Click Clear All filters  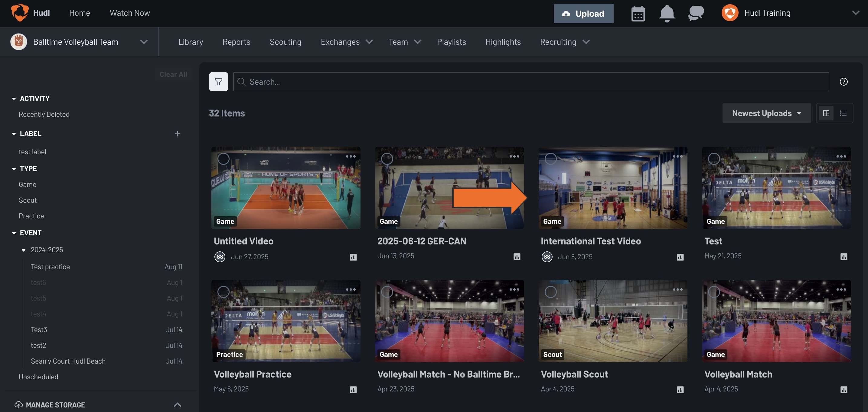pos(173,74)
